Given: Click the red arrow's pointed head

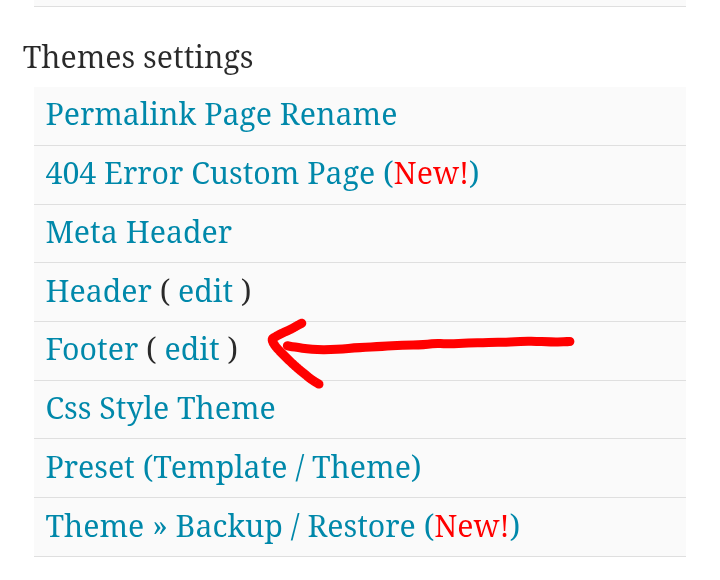Looking at the screenshot, I should [276, 345].
